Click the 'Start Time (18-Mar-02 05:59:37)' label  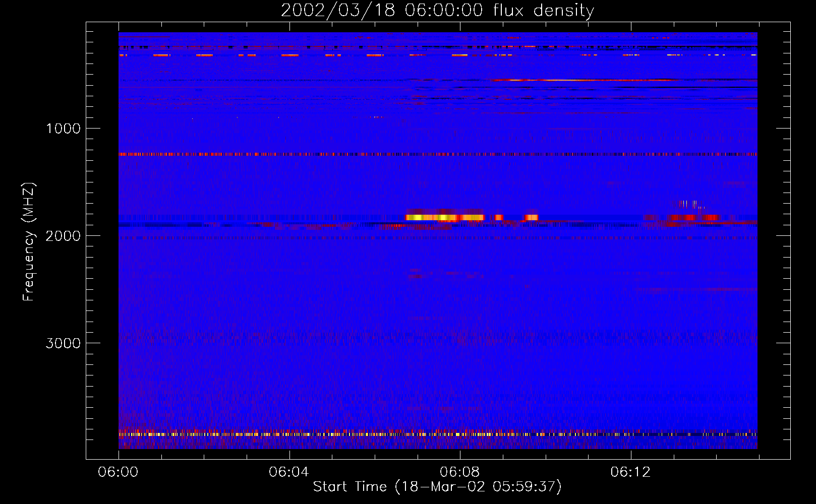tap(437, 486)
